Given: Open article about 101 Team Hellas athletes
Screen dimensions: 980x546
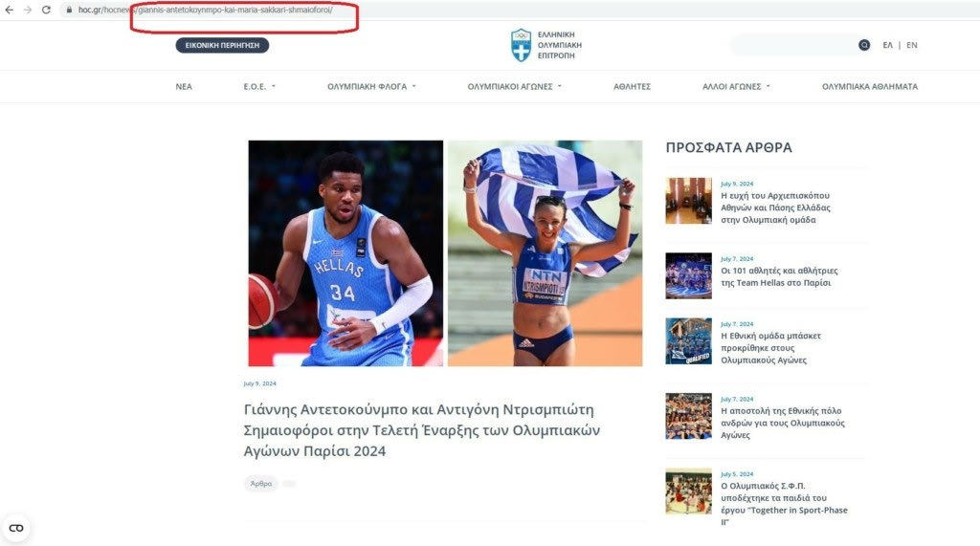Looking at the screenshot, I should 779,276.
